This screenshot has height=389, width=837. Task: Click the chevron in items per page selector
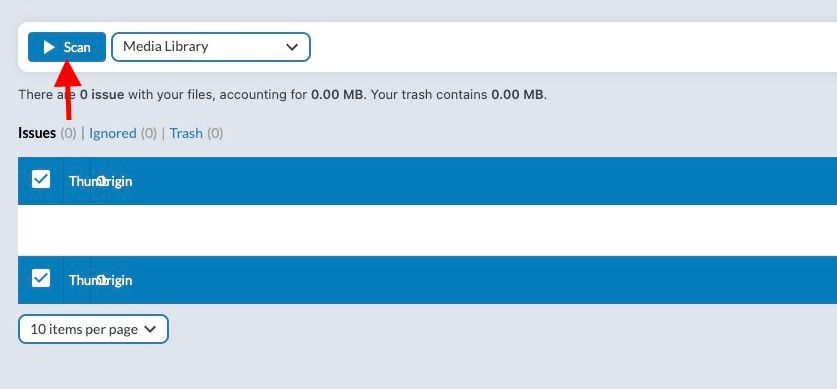tap(150, 329)
